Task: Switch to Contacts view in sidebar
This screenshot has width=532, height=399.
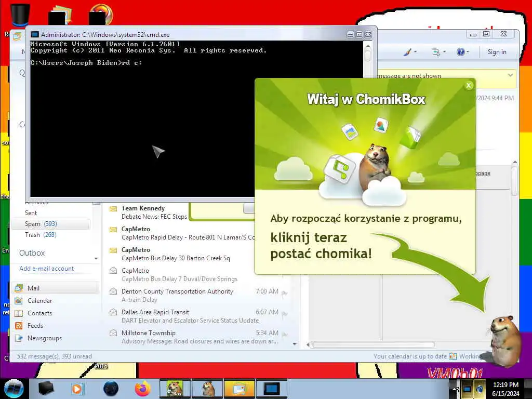Action: [39, 313]
